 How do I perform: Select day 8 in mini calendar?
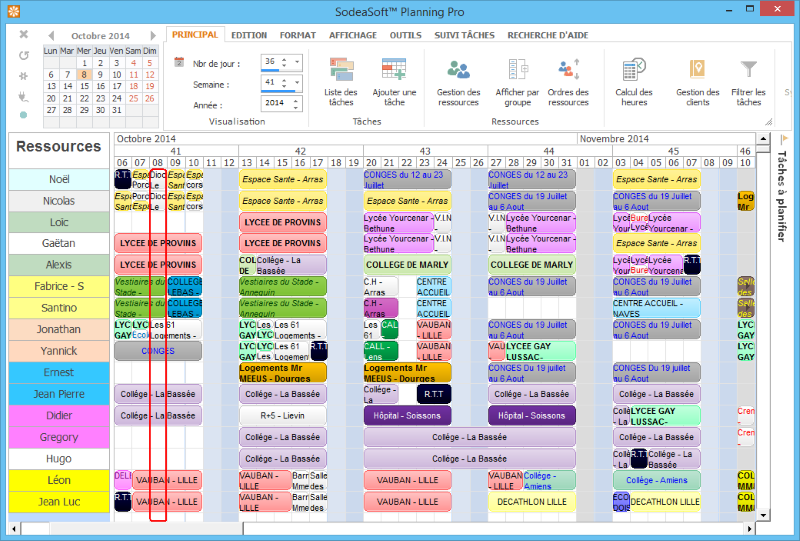pos(84,75)
